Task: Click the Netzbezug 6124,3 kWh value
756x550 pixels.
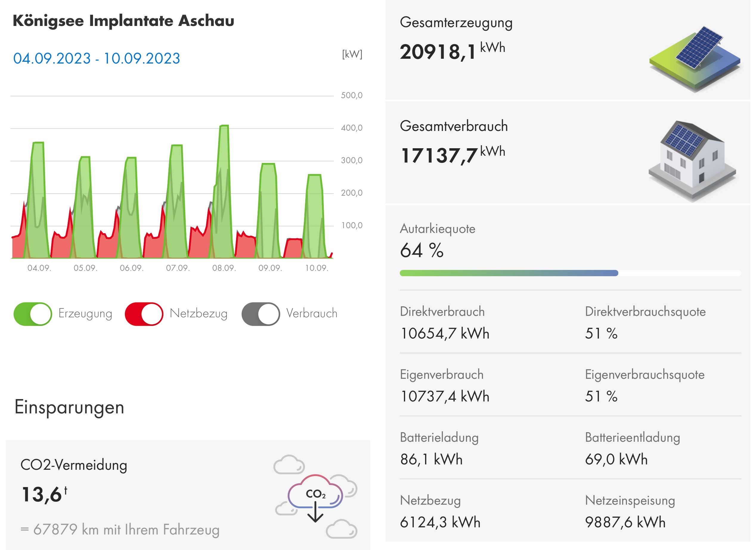Action: click(440, 523)
